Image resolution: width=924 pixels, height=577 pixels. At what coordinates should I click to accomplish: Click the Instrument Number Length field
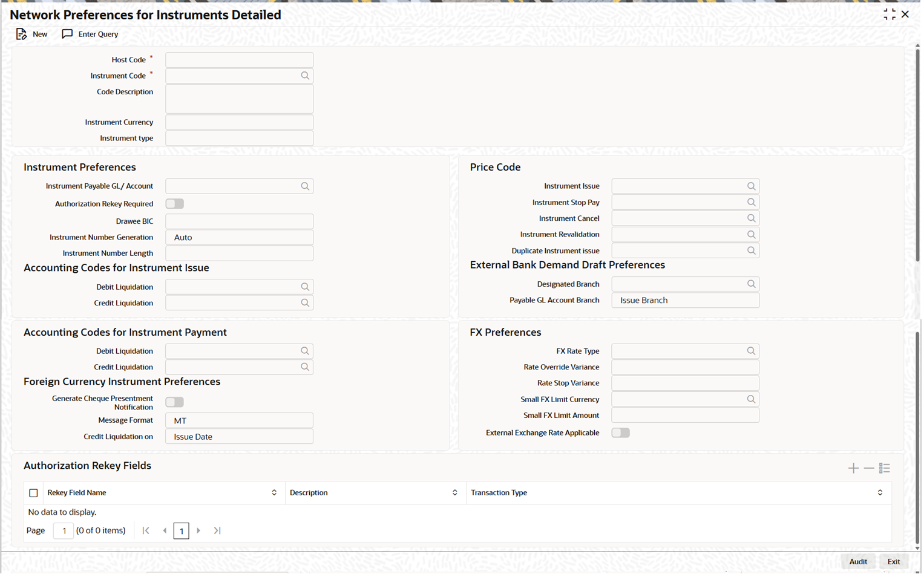(x=239, y=253)
